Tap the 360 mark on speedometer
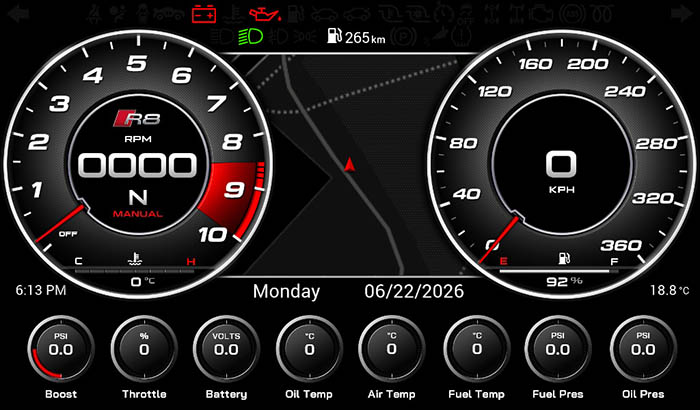This screenshot has width=700, height=410. coord(621,245)
